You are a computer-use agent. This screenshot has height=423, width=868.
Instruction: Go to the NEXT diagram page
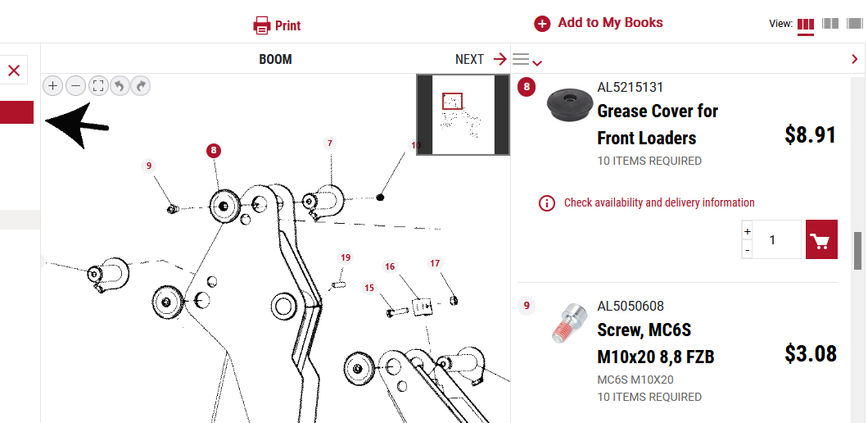(x=481, y=59)
